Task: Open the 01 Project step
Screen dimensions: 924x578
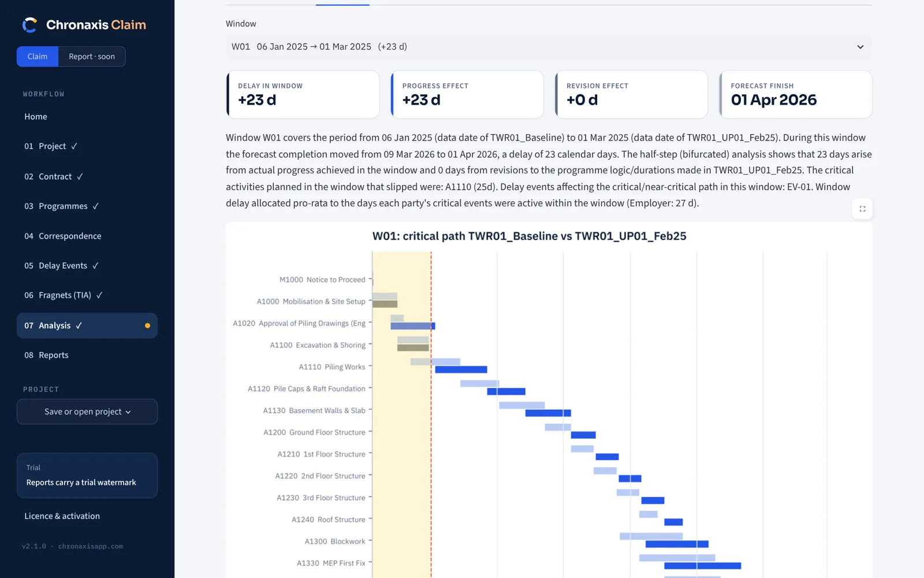Action: tap(87, 146)
